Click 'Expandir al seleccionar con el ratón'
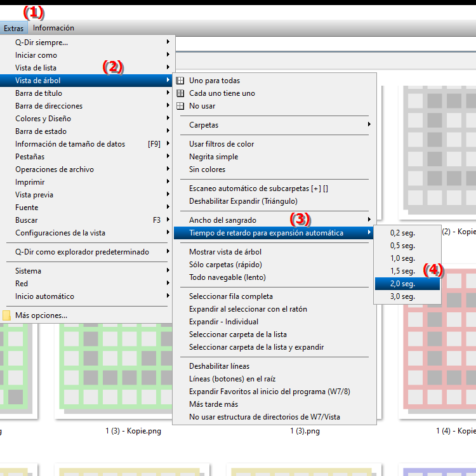The width and height of the screenshot is (476, 476). [x=273, y=309]
